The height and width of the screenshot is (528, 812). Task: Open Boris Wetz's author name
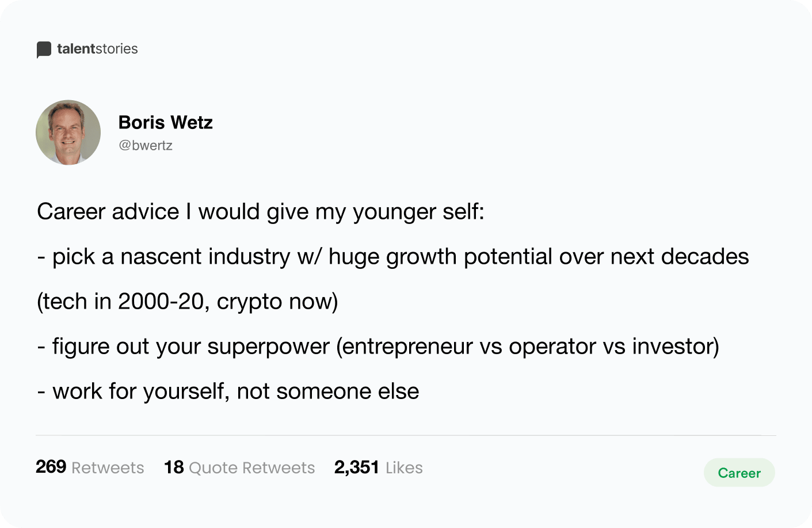pyautogui.click(x=166, y=122)
